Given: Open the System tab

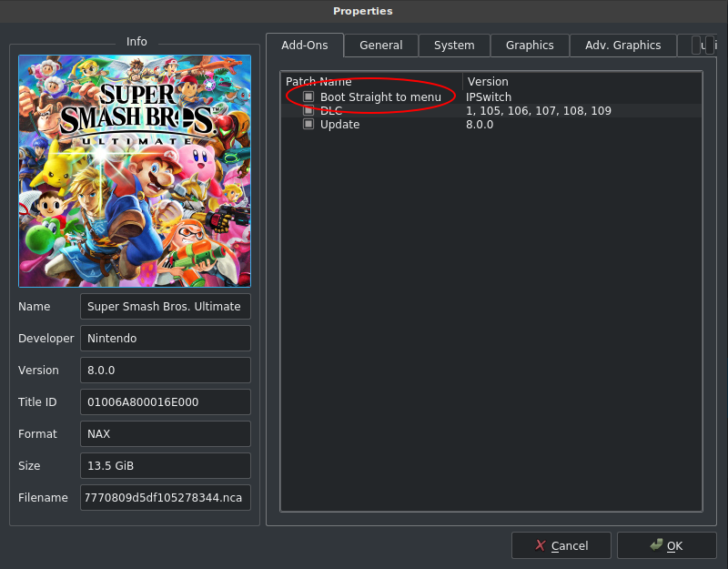Looking at the screenshot, I should click(453, 46).
